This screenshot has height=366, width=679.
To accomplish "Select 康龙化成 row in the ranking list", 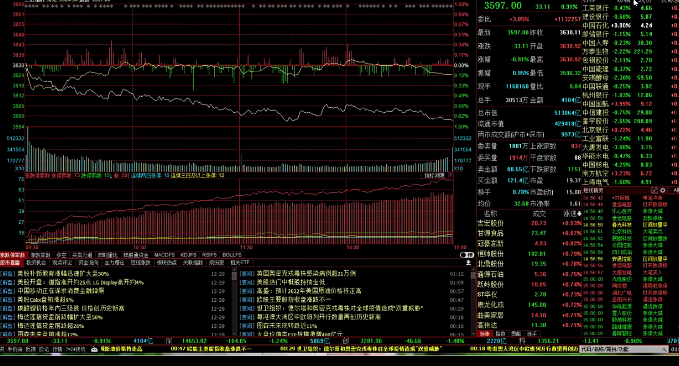I will click(x=529, y=304).
